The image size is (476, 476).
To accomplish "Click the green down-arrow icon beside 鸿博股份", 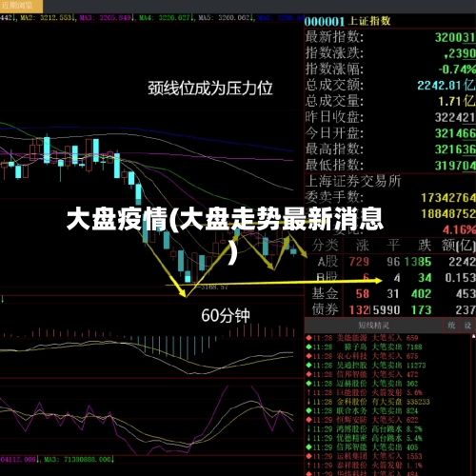I will pyautogui.click(x=308, y=429).
